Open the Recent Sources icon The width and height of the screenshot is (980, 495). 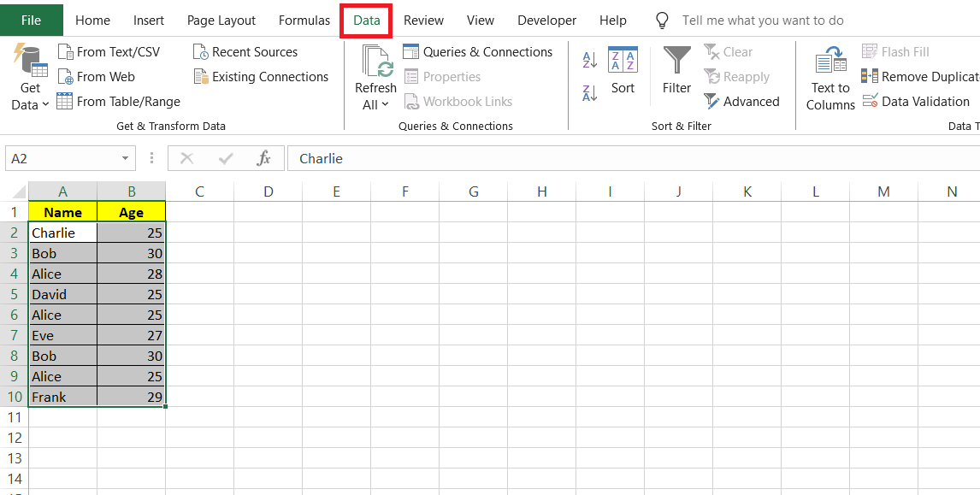pyautogui.click(x=200, y=51)
